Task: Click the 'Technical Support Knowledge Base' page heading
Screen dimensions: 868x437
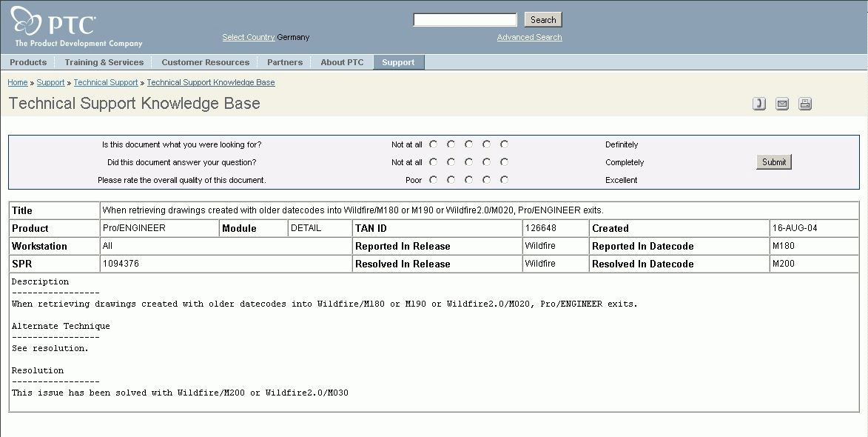Action: pos(135,104)
